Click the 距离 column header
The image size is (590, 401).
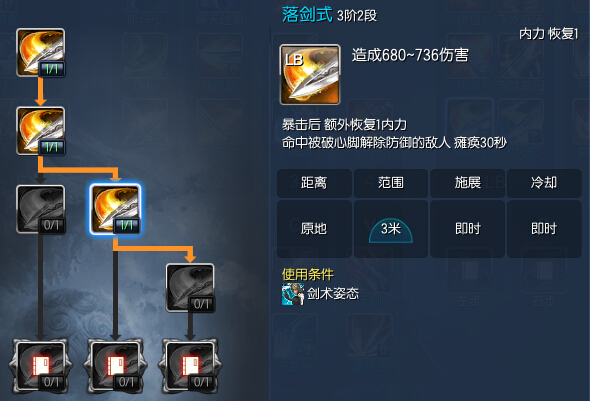(x=314, y=183)
